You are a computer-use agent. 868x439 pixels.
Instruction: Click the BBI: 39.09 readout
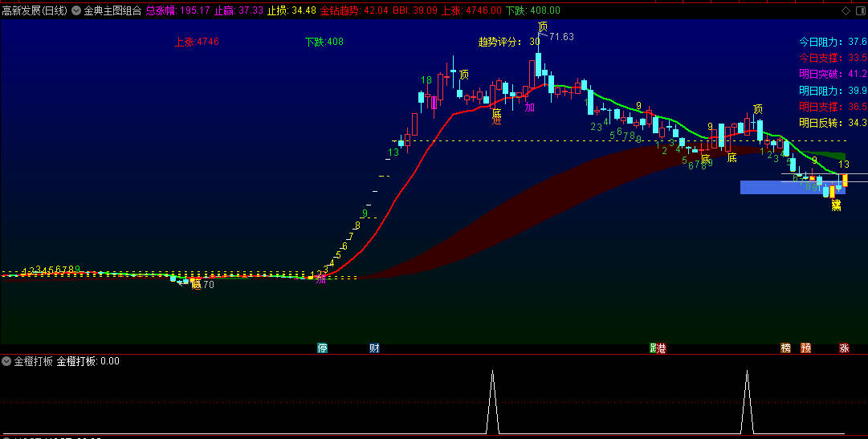pyautogui.click(x=415, y=10)
